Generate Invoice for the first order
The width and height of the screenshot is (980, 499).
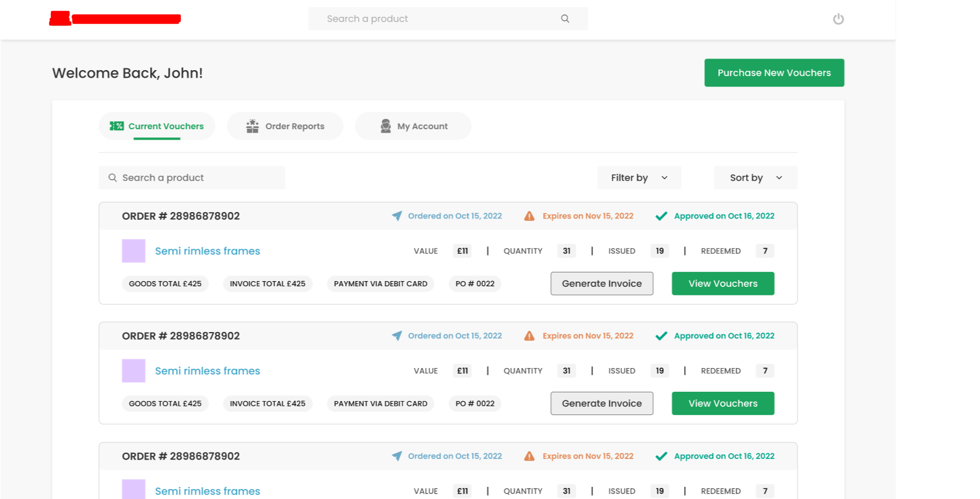[601, 283]
